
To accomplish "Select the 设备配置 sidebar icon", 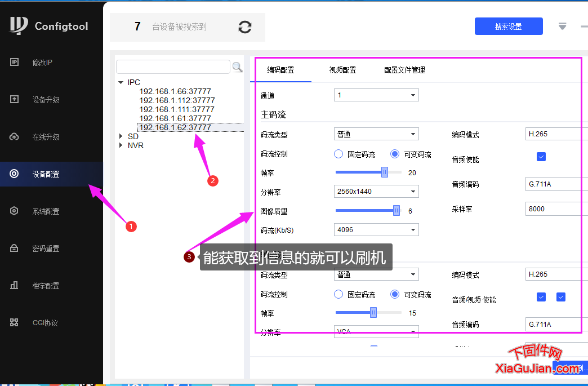I will tap(14, 174).
